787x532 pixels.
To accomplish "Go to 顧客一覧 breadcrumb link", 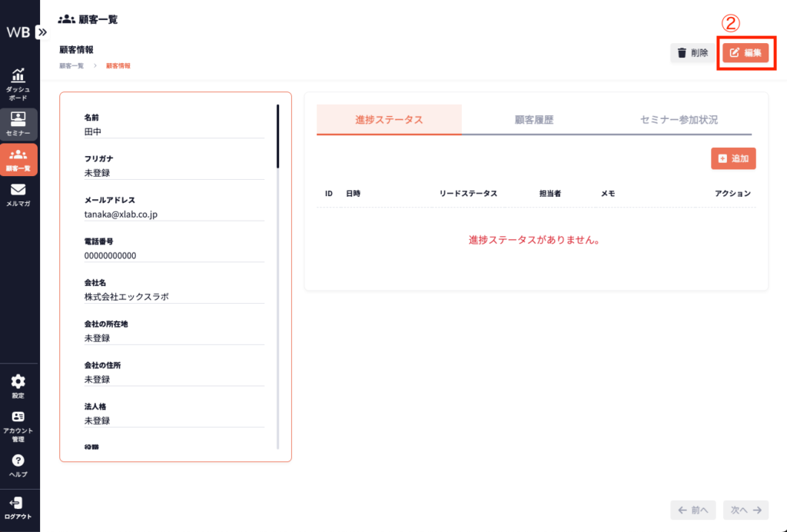I will 73,66.
